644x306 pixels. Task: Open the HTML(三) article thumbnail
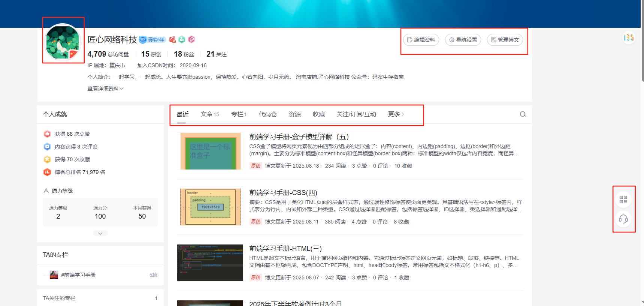210,263
